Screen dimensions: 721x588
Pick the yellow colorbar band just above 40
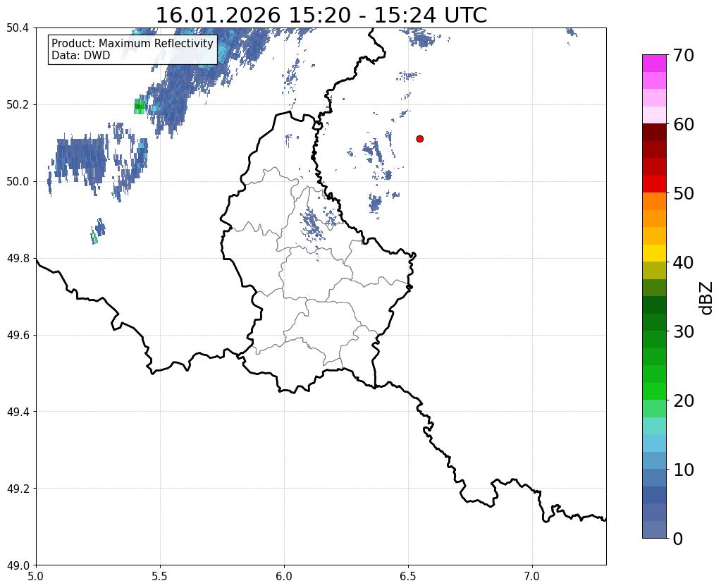654,254
